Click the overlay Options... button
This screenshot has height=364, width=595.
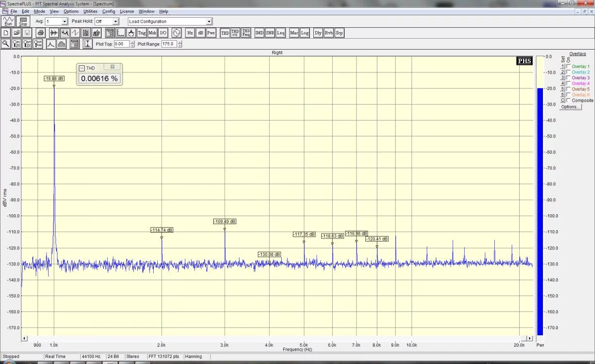pos(570,107)
